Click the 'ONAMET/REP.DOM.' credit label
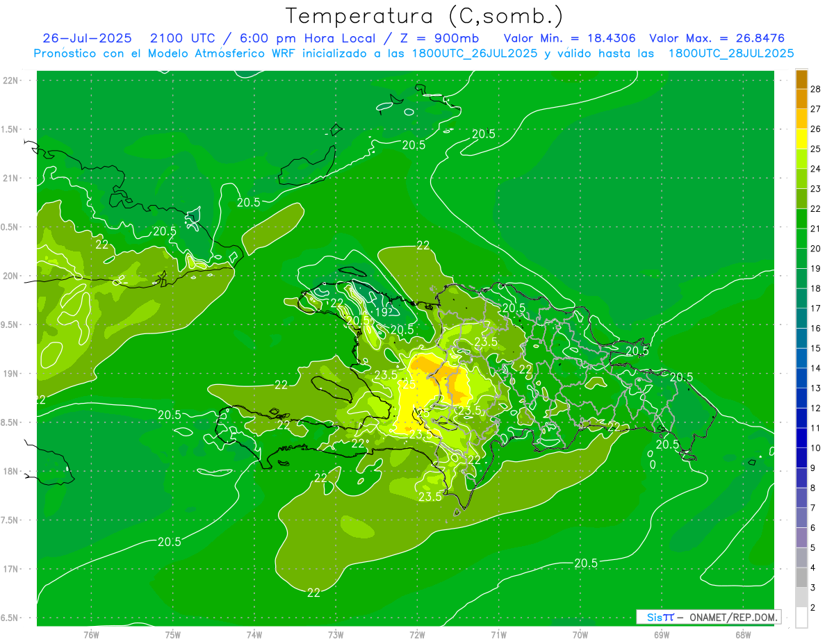 (x=733, y=617)
